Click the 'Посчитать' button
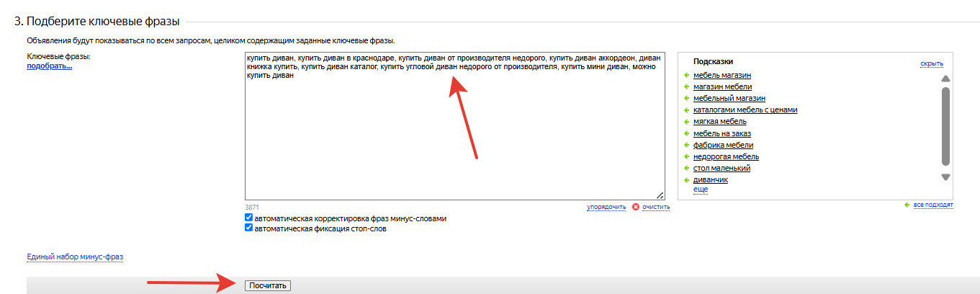This screenshot has width=980, height=294. tap(268, 286)
